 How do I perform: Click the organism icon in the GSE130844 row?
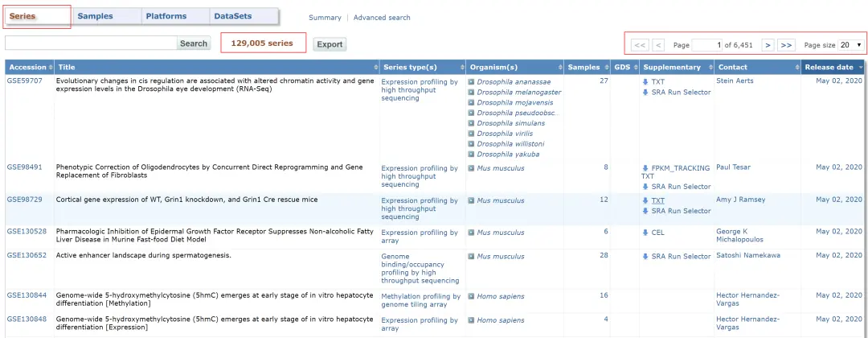(x=472, y=296)
